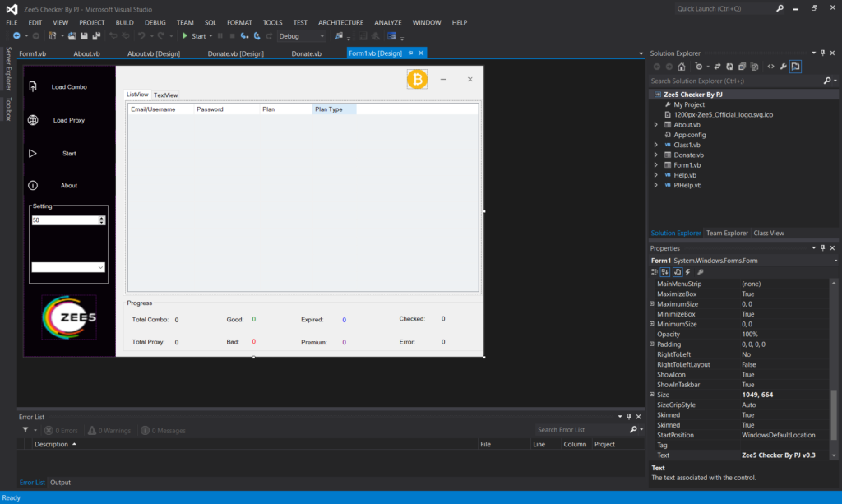Viewport: 842px width, 504px height.
Task: Click the orange Bitcoin button on the form
Action: coord(417,80)
